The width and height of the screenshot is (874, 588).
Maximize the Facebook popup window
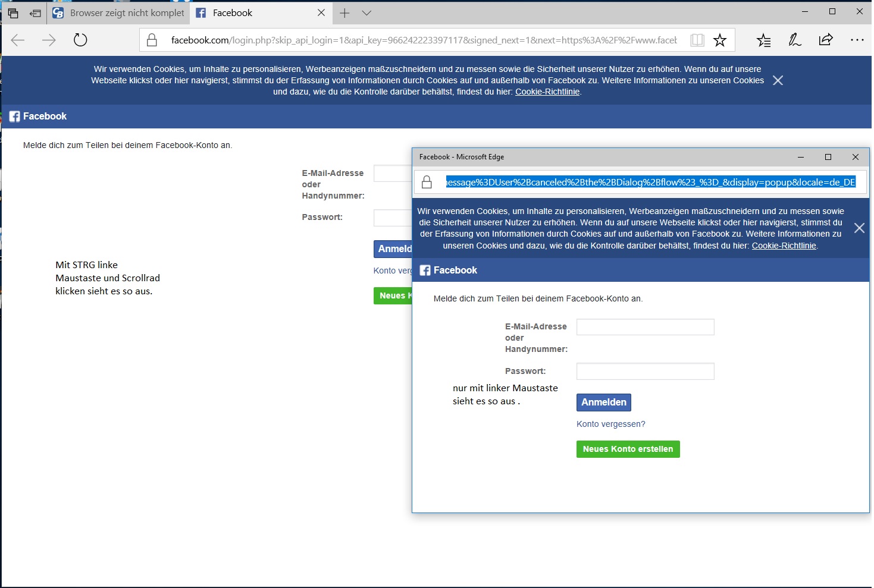pyautogui.click(x=828, y=157)
